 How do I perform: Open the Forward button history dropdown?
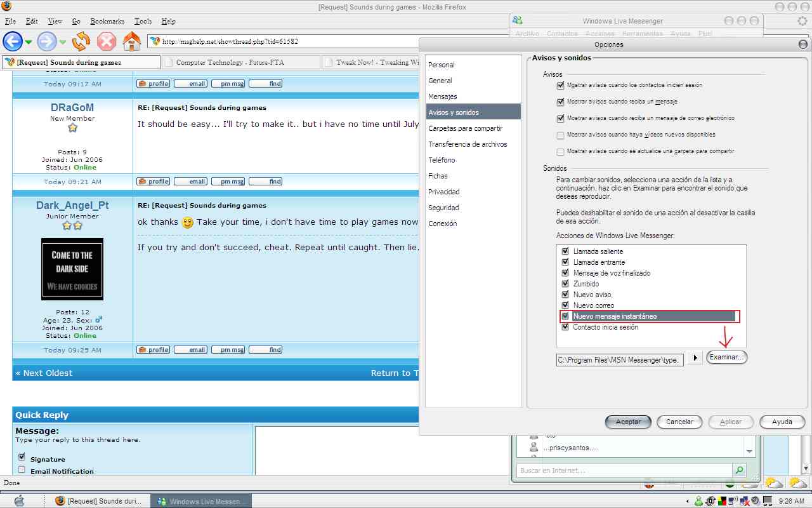coord(63,43)
